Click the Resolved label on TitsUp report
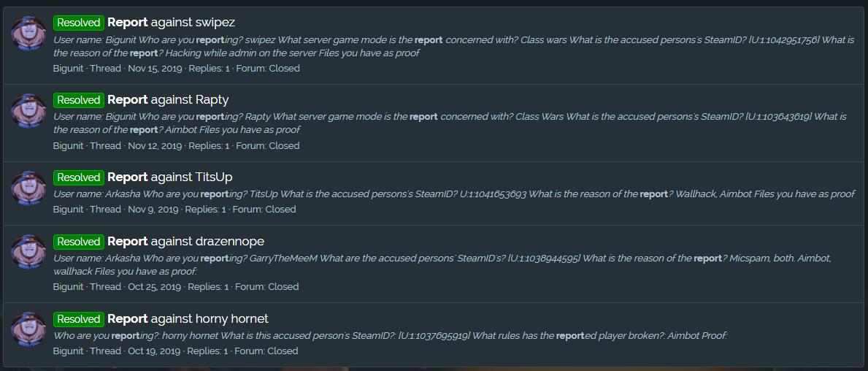Viewport: 868px width, 371px height. click(79, 177)
